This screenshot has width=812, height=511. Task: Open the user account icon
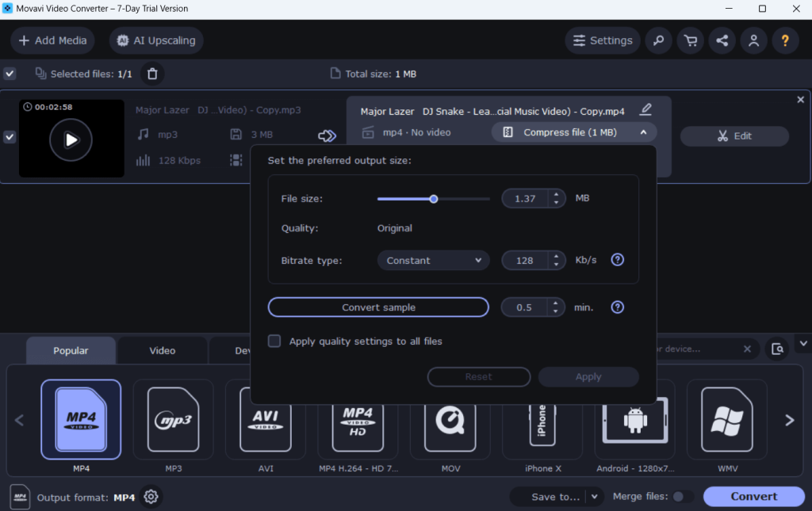[x=753, y=40]
